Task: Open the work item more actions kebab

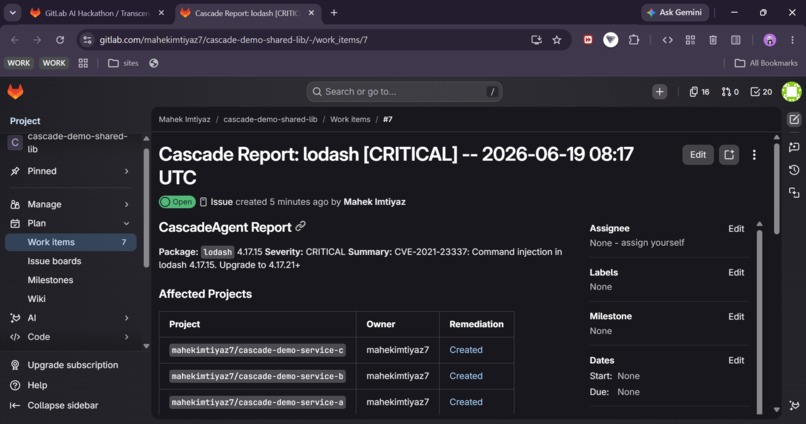Action: 754,155
